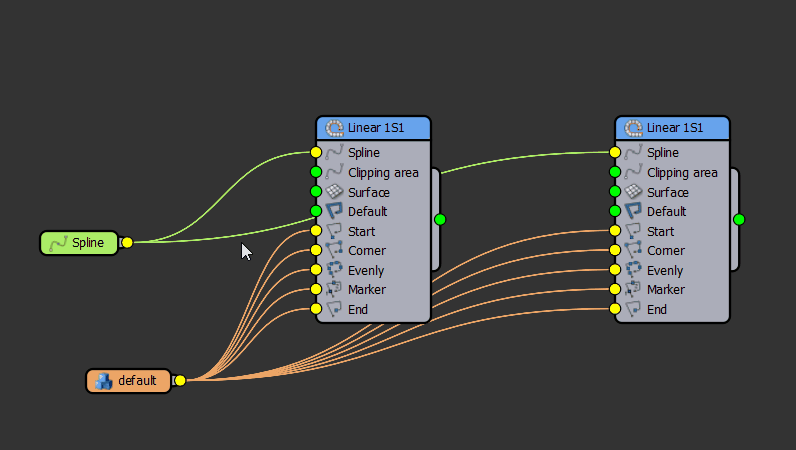Click the Surface grid icon in left node
The width and height of the screenshot is (796, 450).
[335, 192]
